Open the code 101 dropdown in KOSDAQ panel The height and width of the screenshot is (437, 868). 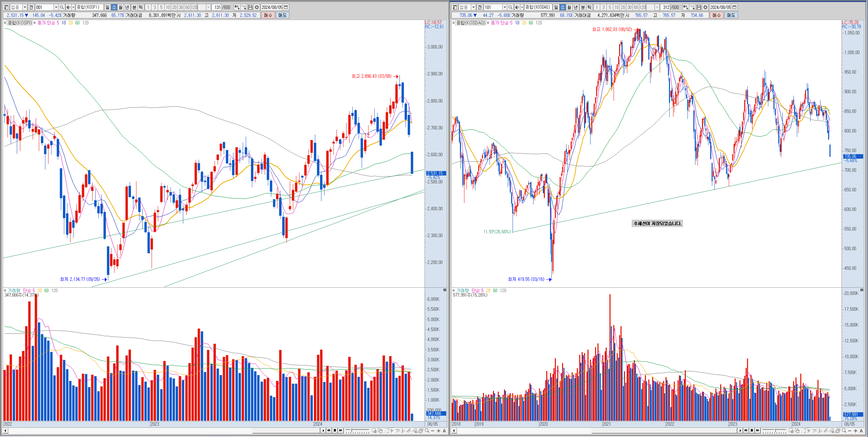(x=505, y=7)
